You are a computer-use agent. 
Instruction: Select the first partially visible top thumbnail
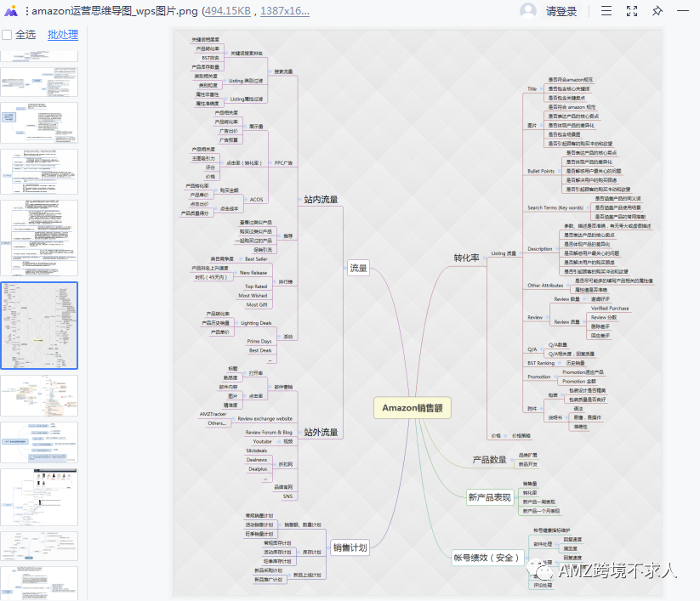click(39, 56)
